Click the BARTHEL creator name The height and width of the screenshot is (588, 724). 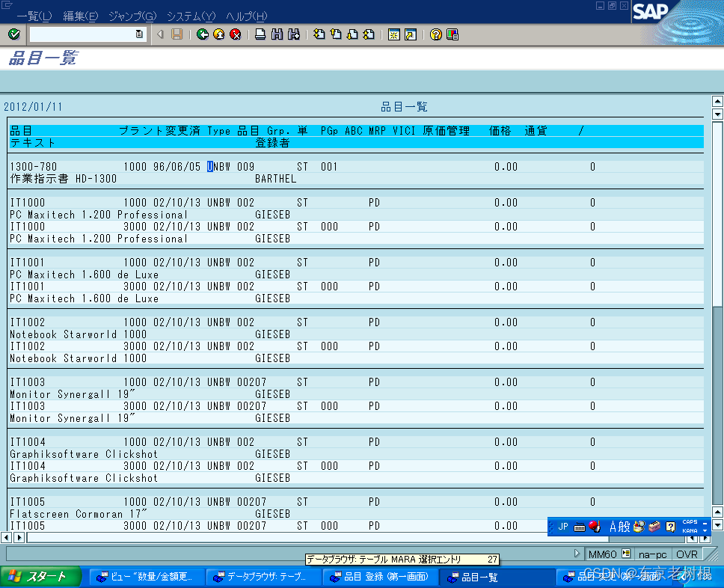[x=276, y=179]
